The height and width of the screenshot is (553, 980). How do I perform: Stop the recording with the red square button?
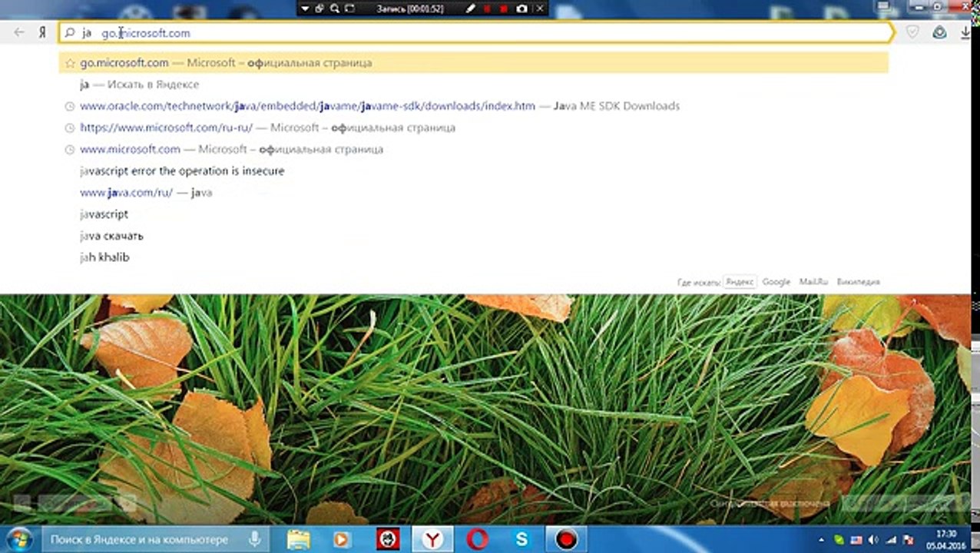point(504,8)
